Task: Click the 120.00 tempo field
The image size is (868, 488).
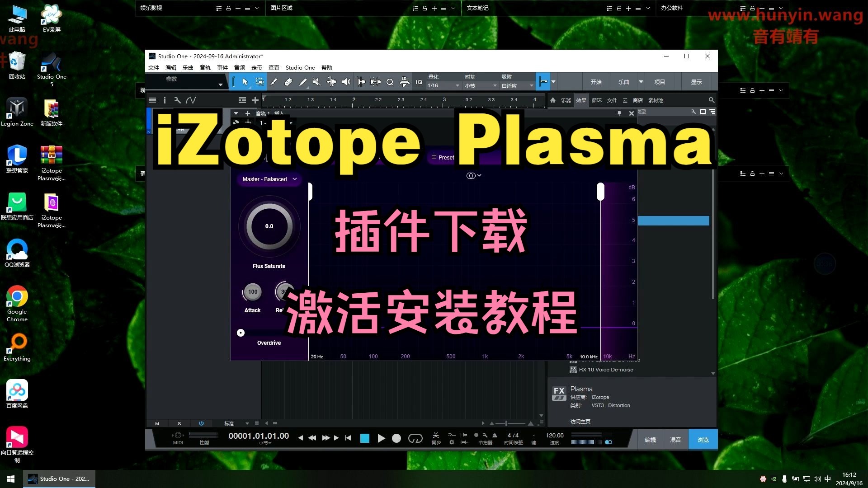Action: point(555,436)
